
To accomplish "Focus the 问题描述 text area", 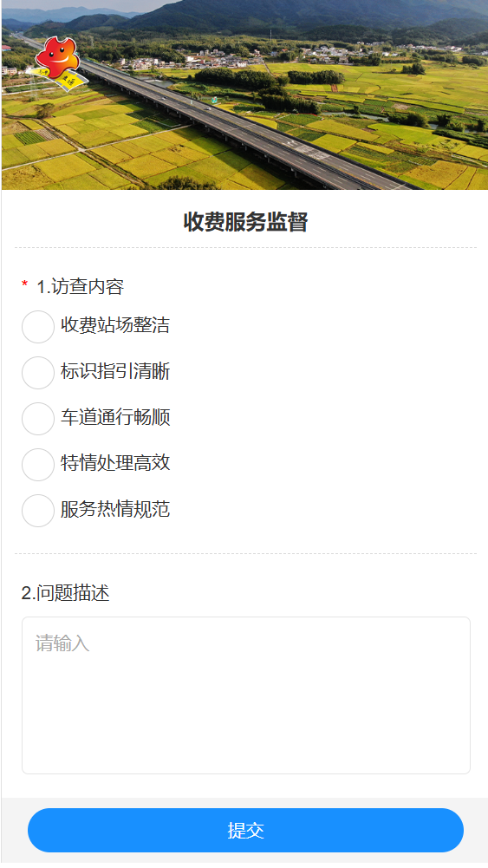I will [245, 695].
